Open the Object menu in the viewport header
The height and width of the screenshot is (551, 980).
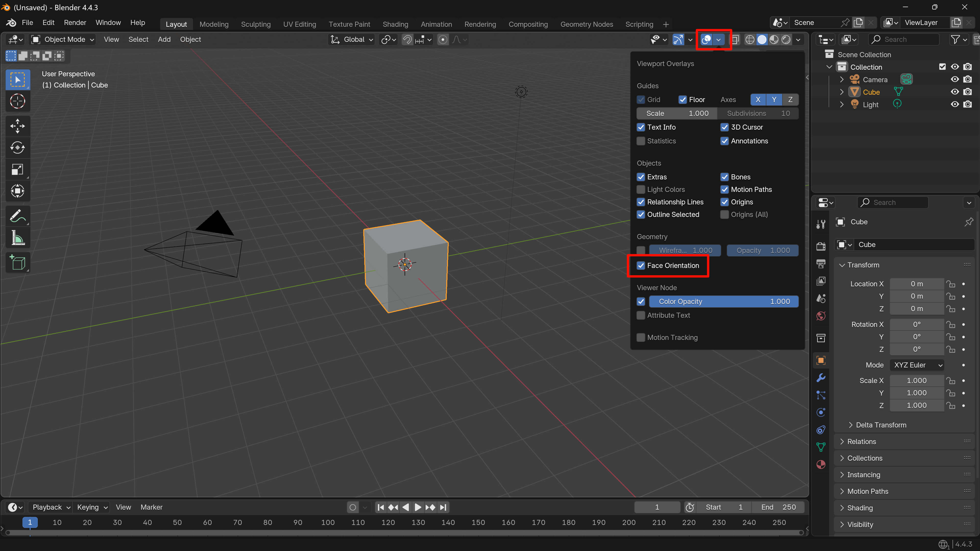click(190, 40)
